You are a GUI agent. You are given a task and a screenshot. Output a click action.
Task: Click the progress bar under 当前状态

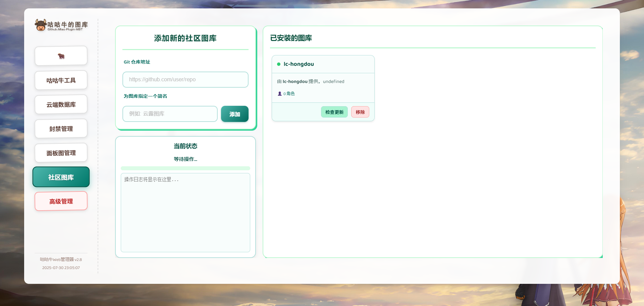tap(185, 168)
